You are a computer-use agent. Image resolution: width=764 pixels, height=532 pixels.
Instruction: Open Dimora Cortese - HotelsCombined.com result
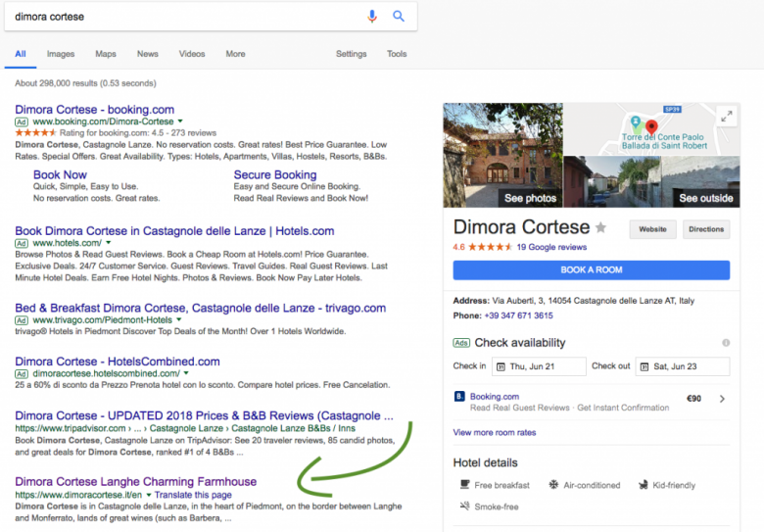pos(118,362)
